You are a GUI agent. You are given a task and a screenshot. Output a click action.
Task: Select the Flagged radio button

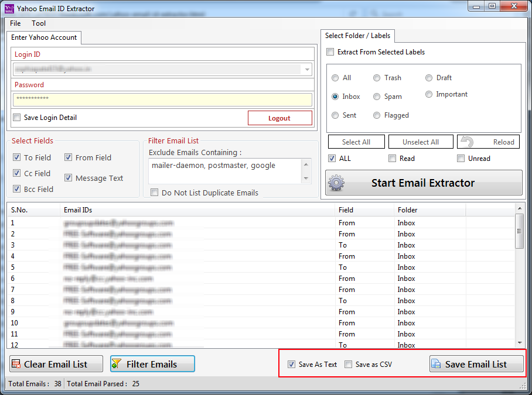[x=377, y=115]
